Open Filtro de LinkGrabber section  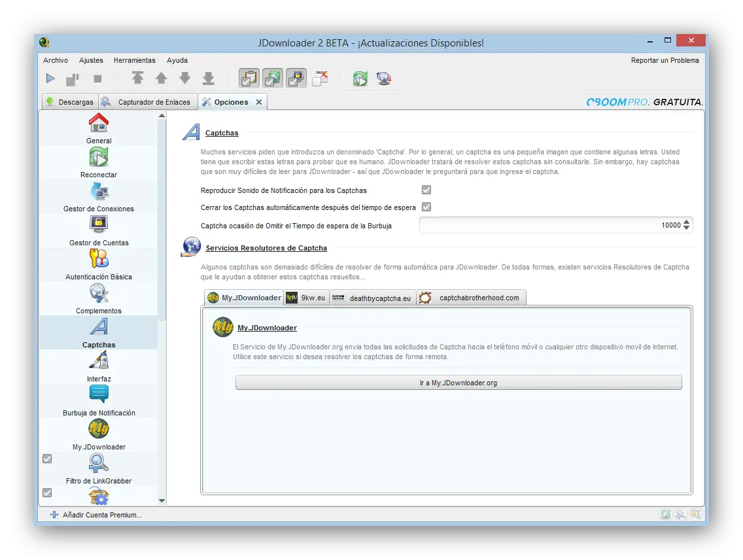pos(99,469)
